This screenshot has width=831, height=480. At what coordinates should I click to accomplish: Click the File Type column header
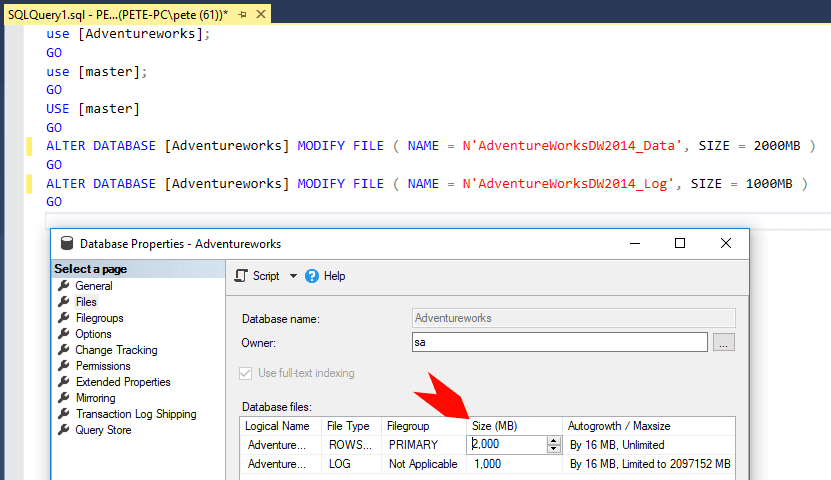coord(352,426)
